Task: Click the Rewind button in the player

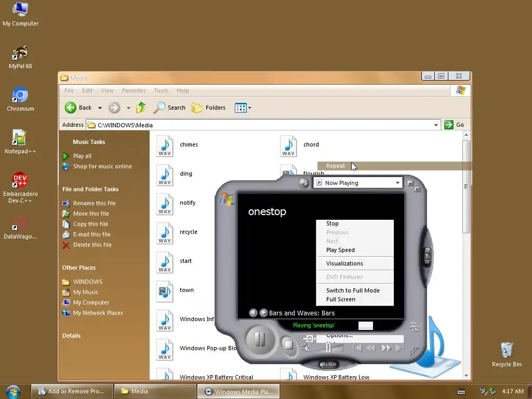Action: pos(370,349)
